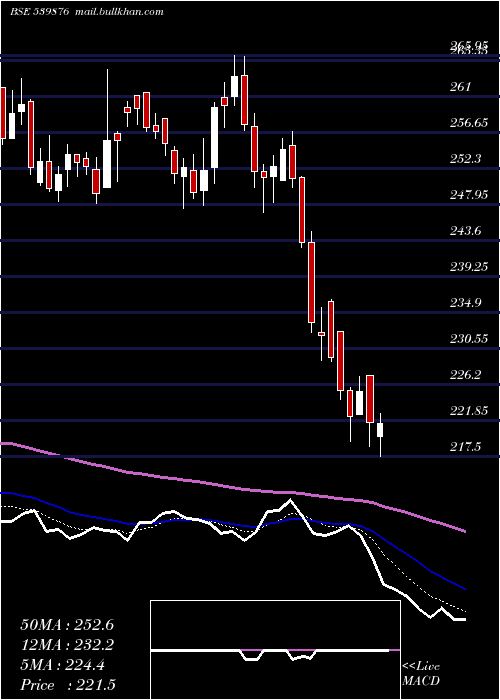This screenshot has height=700, width=500.
Task: Click the 230.55 price level label
Action: (x=469, y=339)
